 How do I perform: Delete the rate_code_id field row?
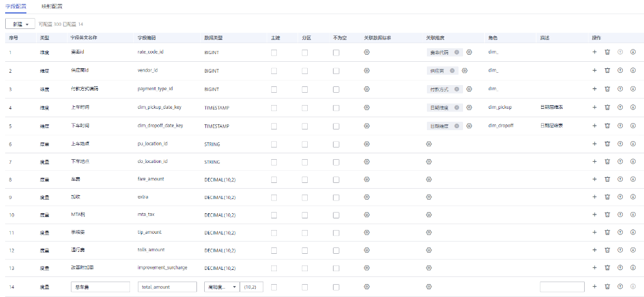pos(607,52)
